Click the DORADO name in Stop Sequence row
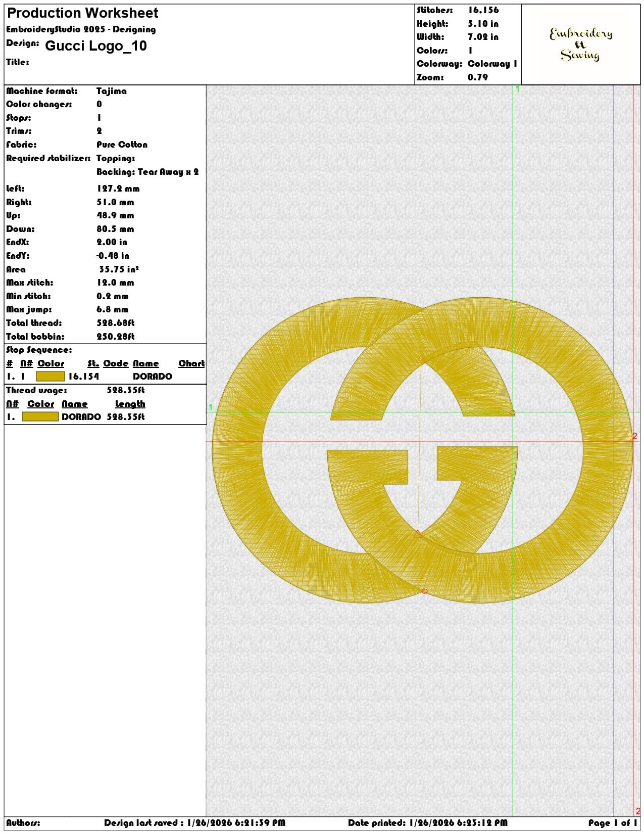 point(153,377)
